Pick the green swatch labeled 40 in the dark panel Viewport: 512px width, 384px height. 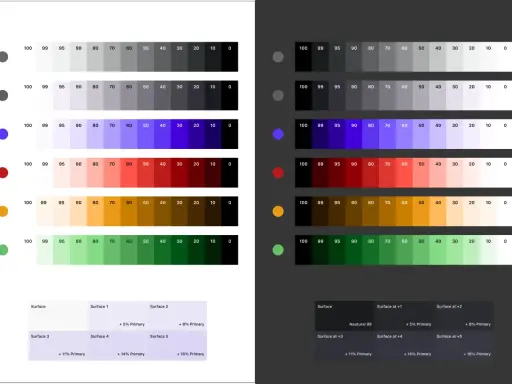click(438, 250)
